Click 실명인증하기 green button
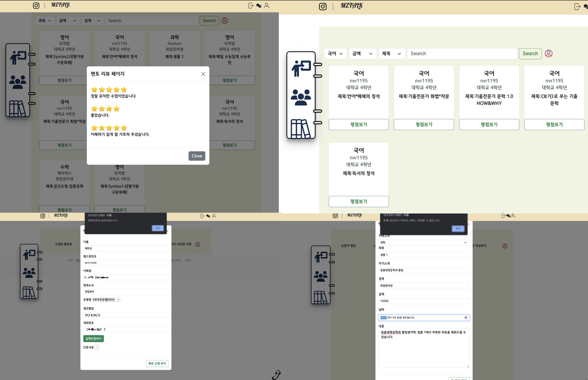This screenshot has height=380, width=588. coord(93,339)
